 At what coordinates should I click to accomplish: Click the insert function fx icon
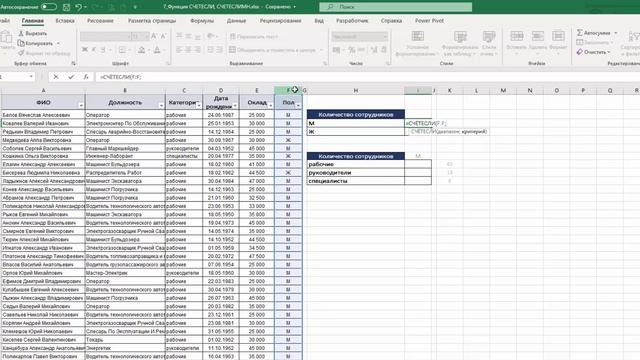click(86, 77)
